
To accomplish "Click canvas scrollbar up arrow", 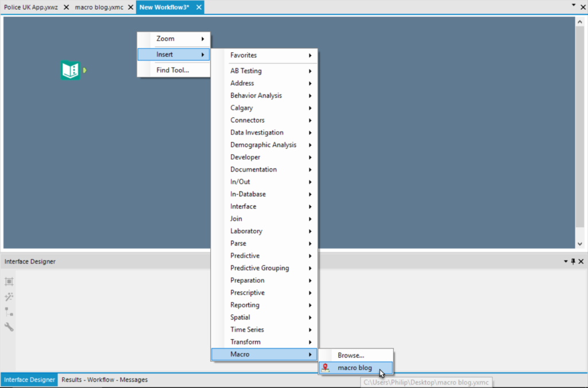I will (x=580, y=22).
